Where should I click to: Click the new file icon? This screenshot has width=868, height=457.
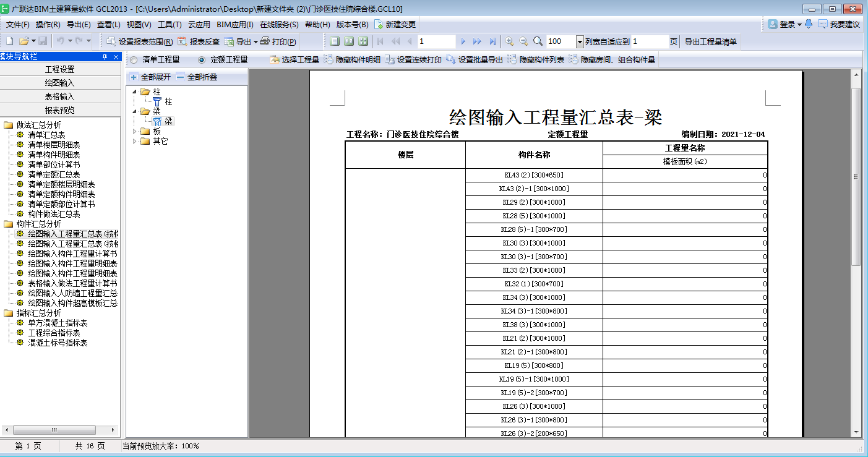coord(9,41)
